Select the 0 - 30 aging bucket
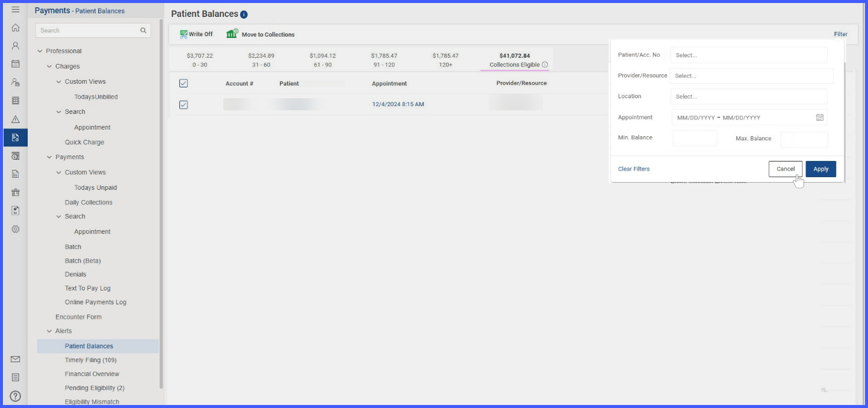 tap(200, 60)
